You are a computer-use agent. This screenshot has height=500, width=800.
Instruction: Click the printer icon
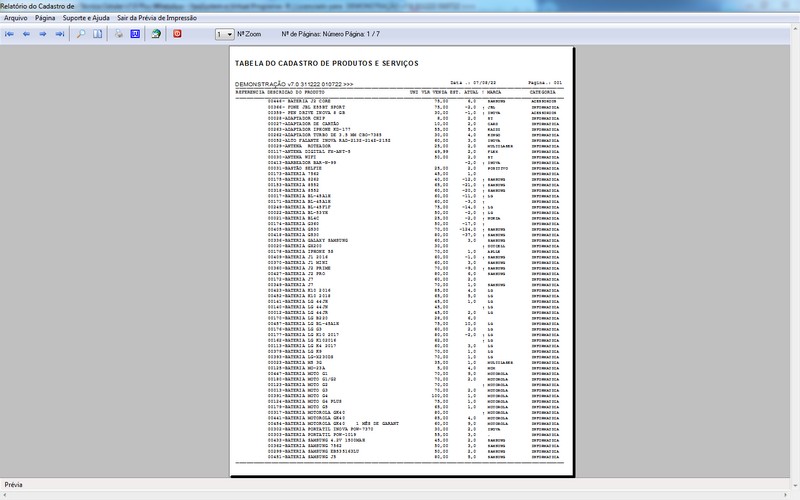pos(119,34)
